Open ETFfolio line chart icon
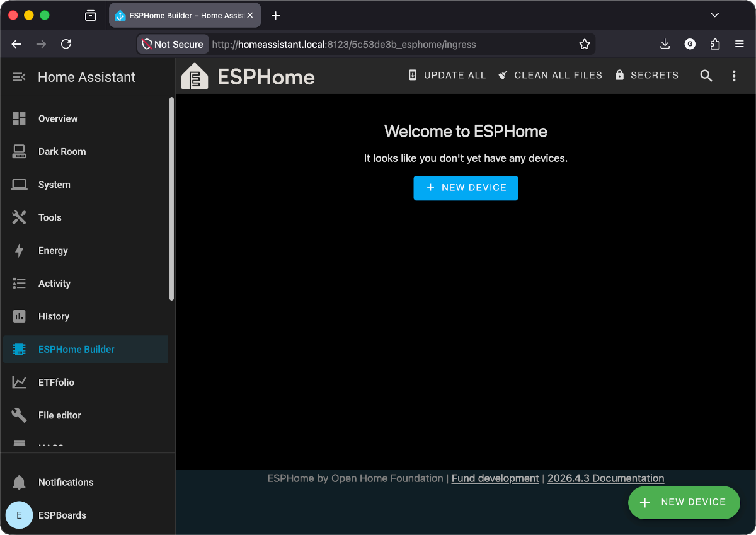The image size is (756, 535). coord(20,383)
